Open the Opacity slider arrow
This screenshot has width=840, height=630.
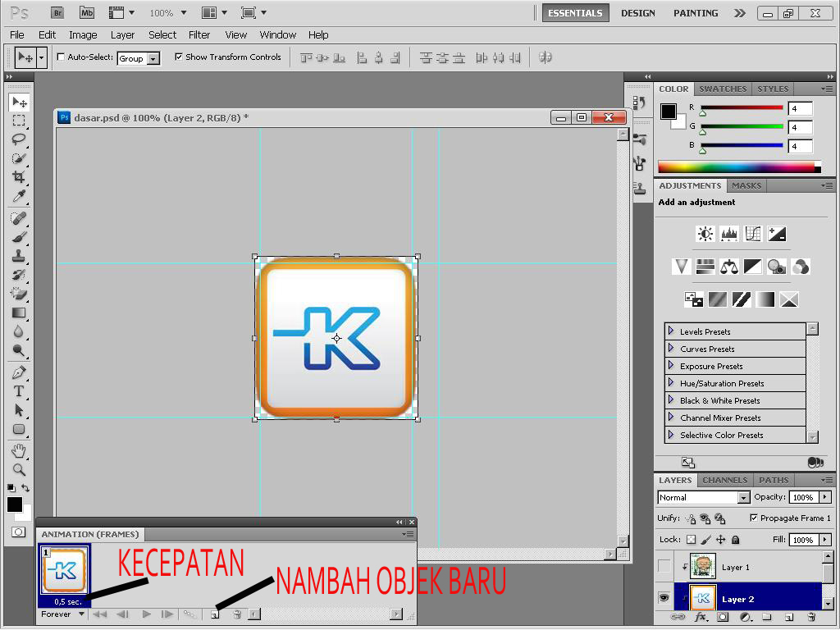tap(825, 497)
